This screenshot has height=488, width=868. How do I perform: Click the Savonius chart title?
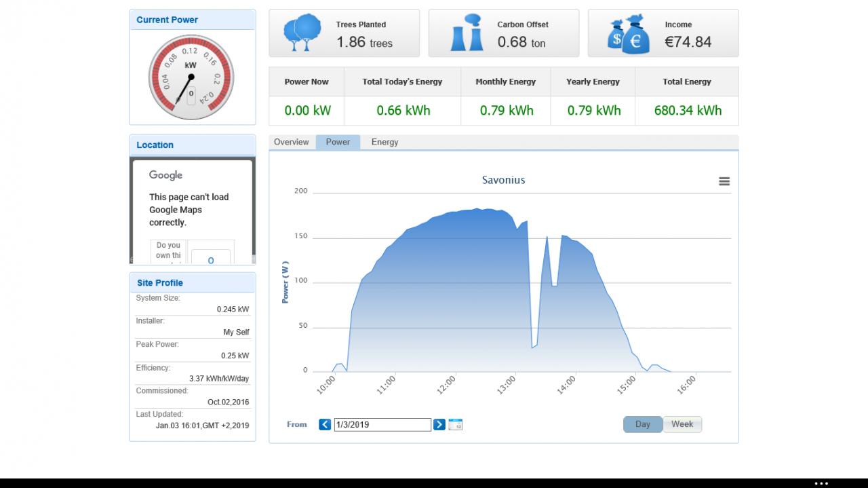point(503,180)
